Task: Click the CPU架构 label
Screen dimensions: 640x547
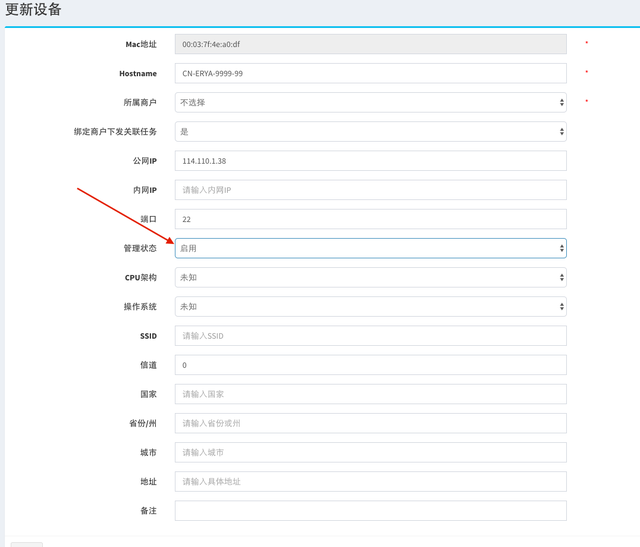Action: coord(140,278)
